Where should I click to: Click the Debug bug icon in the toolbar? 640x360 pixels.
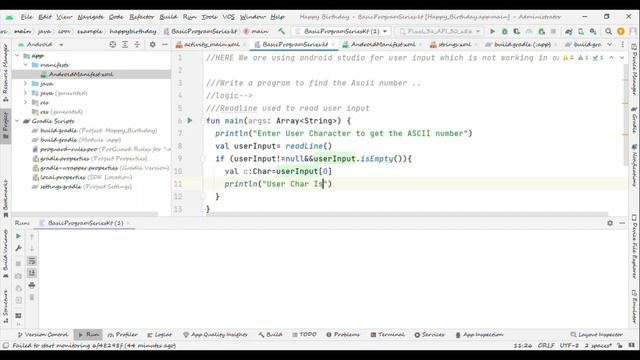point(504,31)
